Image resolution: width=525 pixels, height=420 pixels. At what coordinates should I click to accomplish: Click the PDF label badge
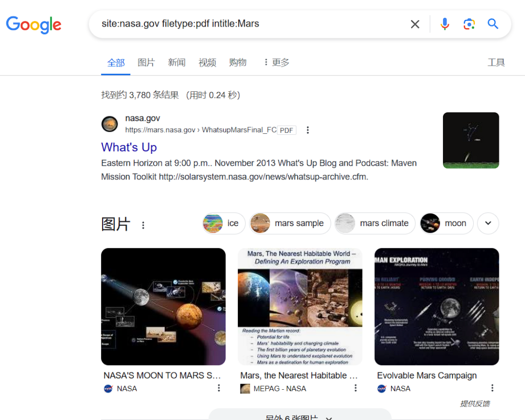click(x=286, y=130)
